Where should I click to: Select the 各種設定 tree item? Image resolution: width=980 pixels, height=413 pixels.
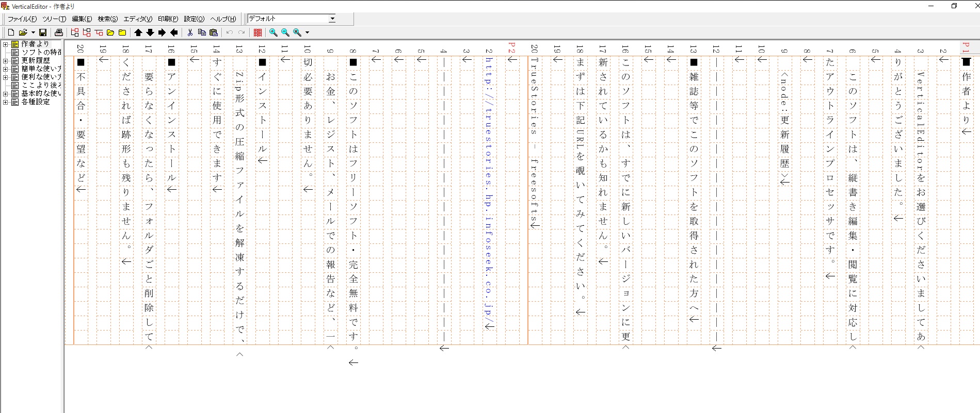click(x=36, y=102)
